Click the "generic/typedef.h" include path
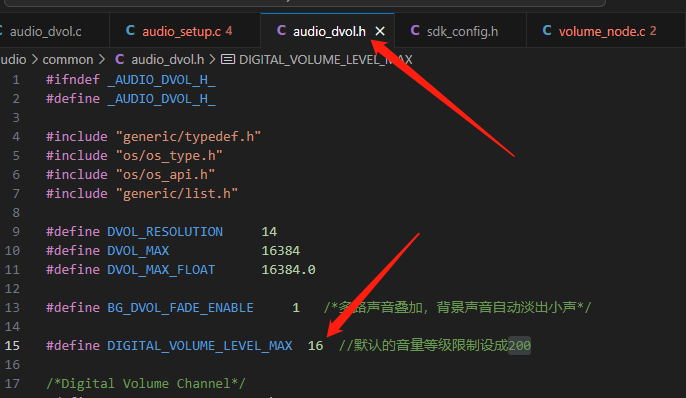The height and width of the screenshot is (398, 686). click(188, 136)
